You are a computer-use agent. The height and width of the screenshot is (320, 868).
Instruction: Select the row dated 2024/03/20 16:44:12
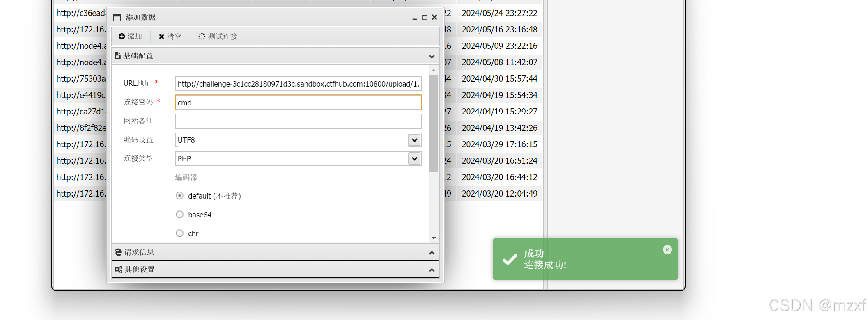pos(499,177)
